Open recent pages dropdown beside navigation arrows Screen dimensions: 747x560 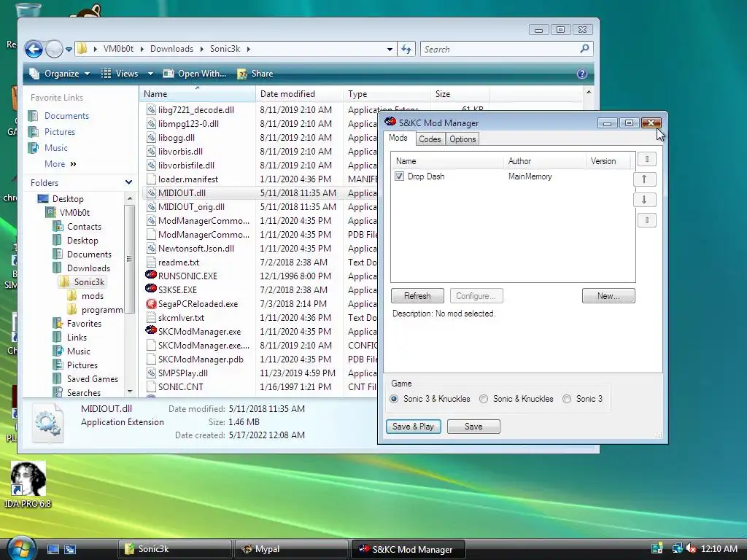69,49
